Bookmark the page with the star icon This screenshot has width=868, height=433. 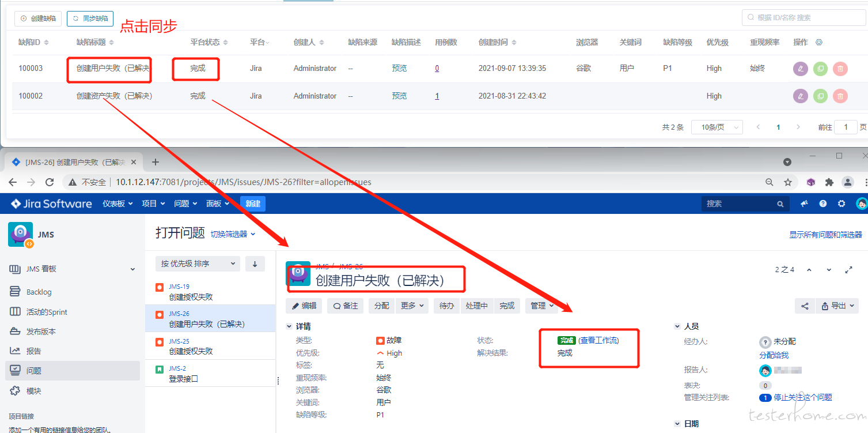click(x=788, y=182)
